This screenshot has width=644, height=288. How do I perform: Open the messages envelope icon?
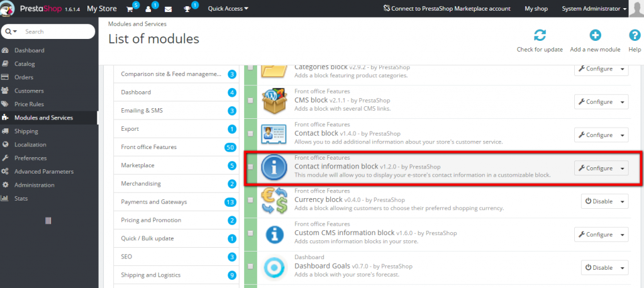click(x=168, y=9)
